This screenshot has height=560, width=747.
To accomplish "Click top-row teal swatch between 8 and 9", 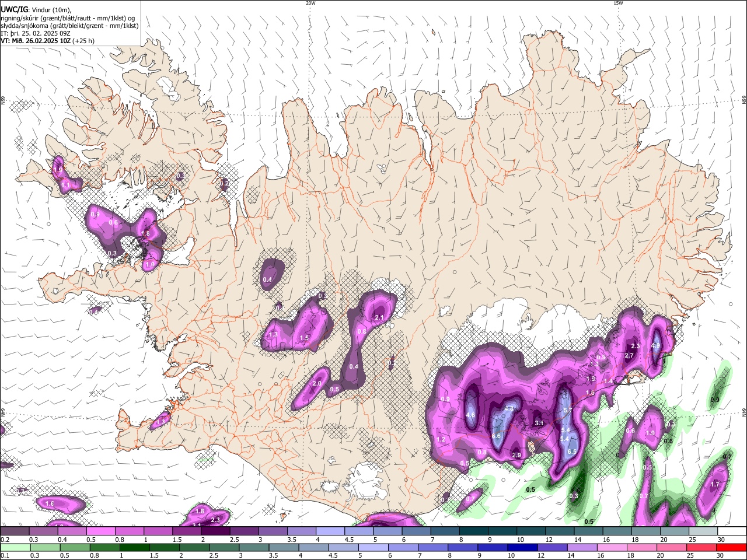I will [x=475, y=531].
